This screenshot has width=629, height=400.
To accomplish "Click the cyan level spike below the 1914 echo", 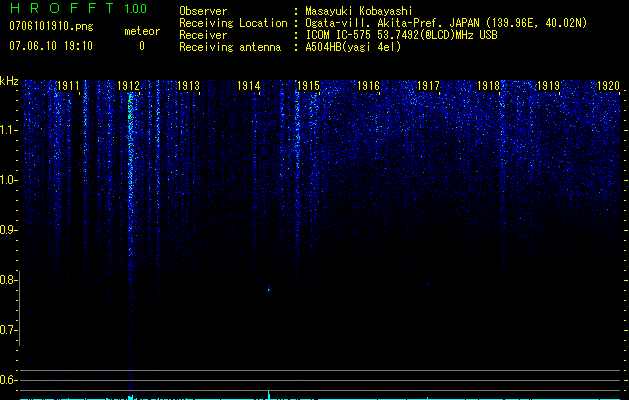I will click(x=269, y=395).
